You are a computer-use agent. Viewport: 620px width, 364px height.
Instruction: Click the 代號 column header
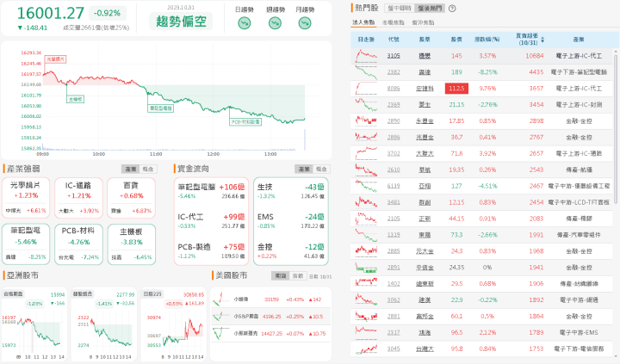[394, 40]
